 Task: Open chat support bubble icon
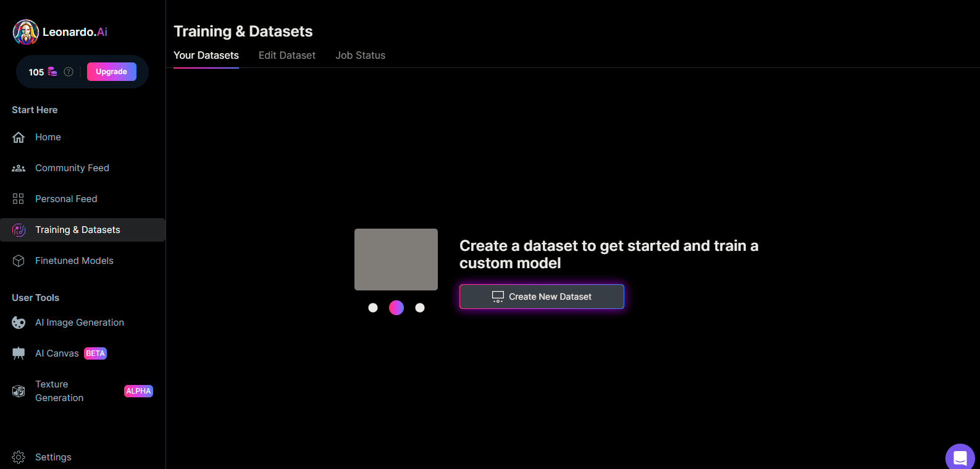click(x=960, y=458)
